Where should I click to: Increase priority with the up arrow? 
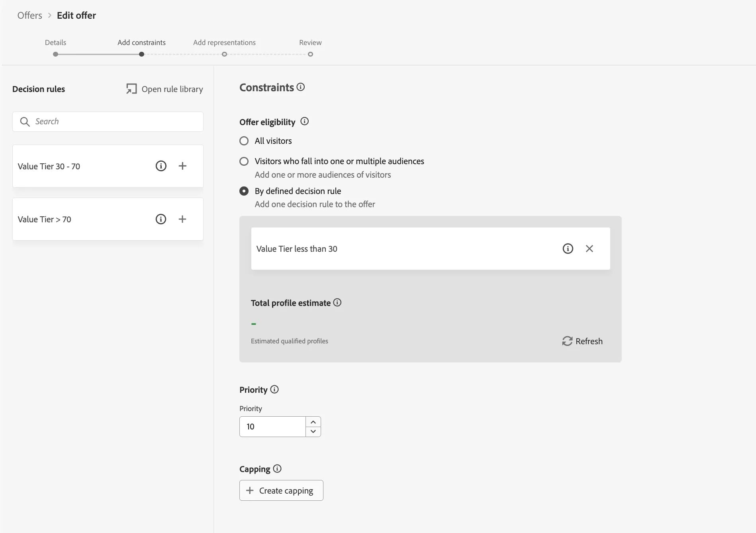tap(313, 422)
